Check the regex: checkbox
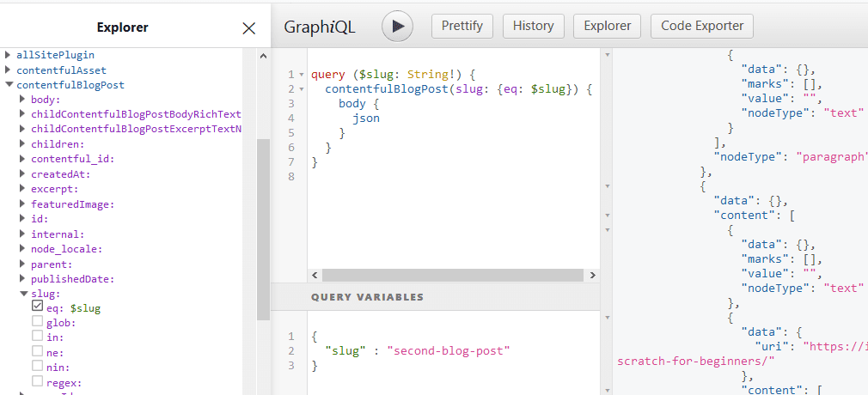Screen dimensions: 868x395 click(x=37, y=380)
